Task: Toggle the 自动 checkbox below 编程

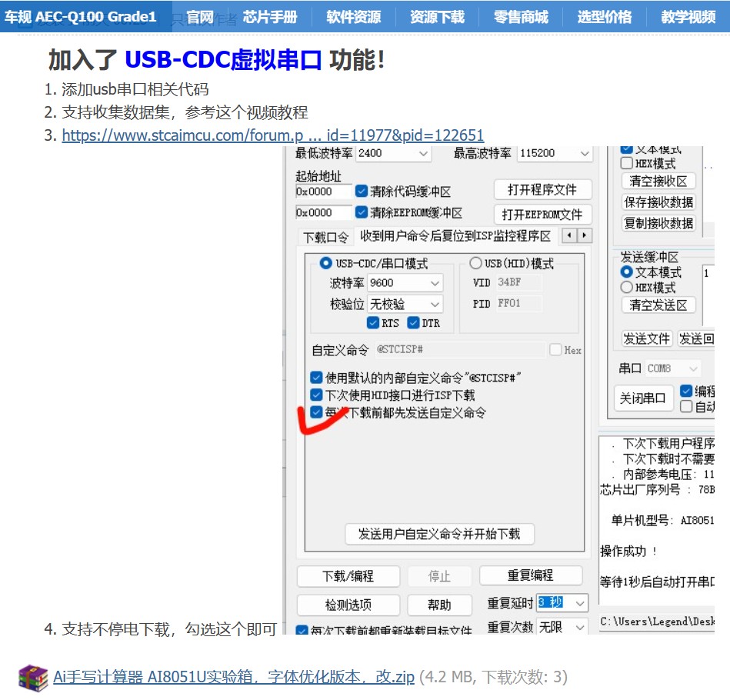Action: coord(686,406)
